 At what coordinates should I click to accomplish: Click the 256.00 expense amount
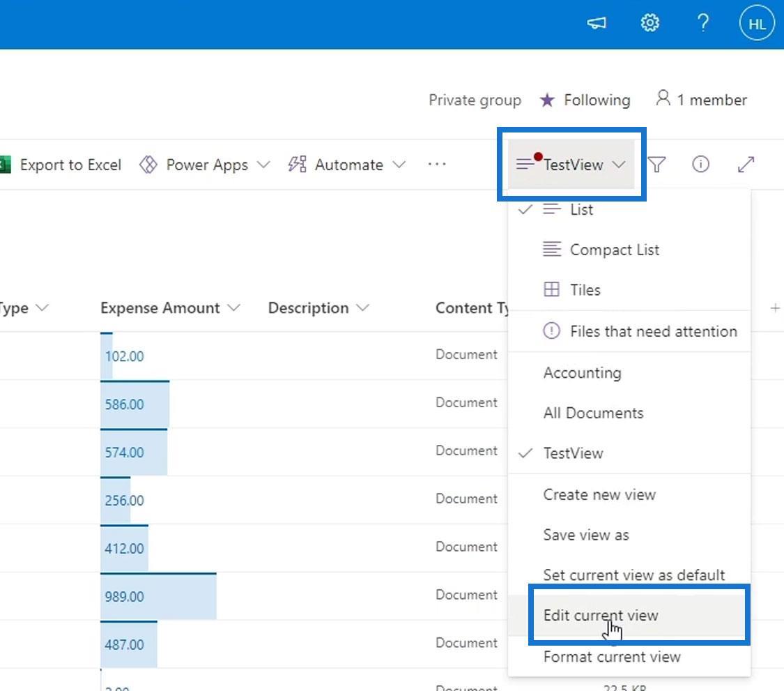click(x=124, y=501)
